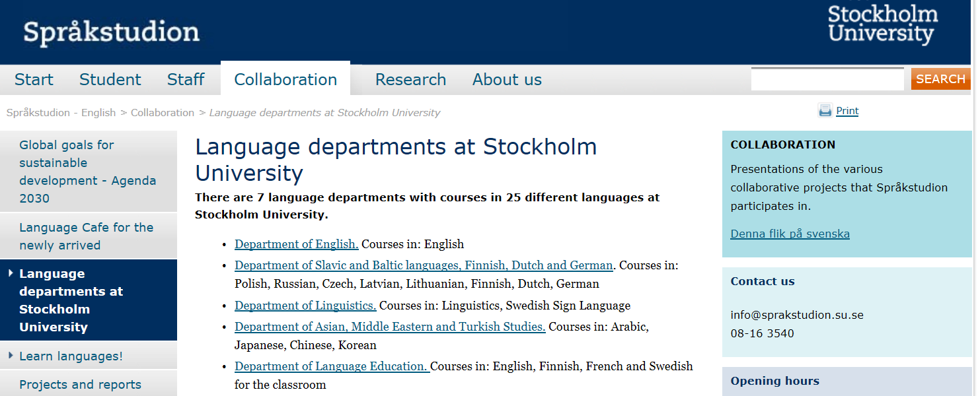The height and width of the screenshot is (396, 980).
Task: Click the bold intro sentence about 7 departments
Action: (x=427, y=206)
